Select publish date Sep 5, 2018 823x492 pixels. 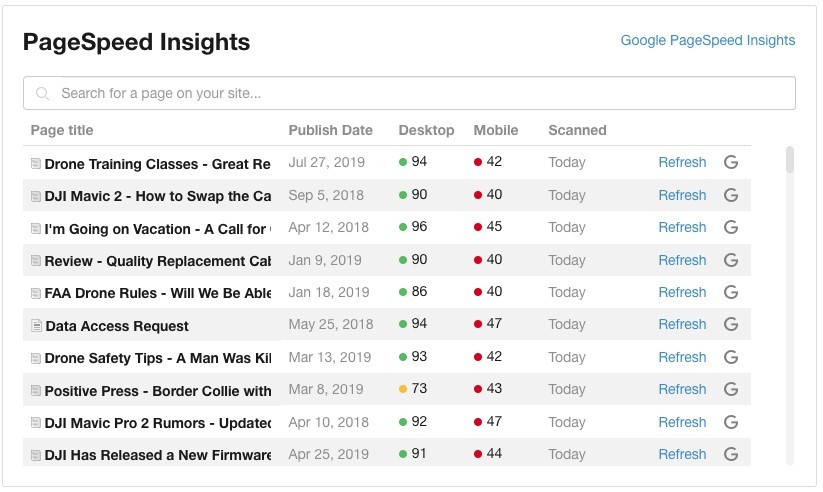326,195
